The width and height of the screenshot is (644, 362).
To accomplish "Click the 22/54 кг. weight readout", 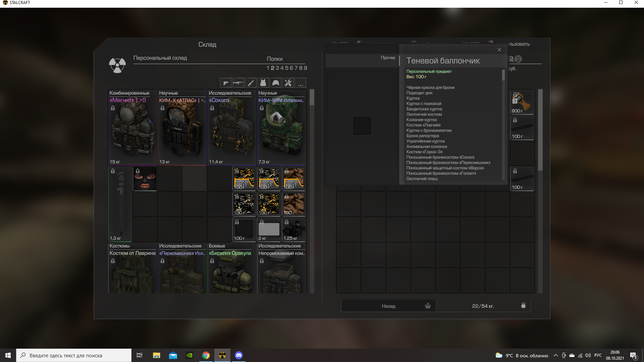I will 483,306.
